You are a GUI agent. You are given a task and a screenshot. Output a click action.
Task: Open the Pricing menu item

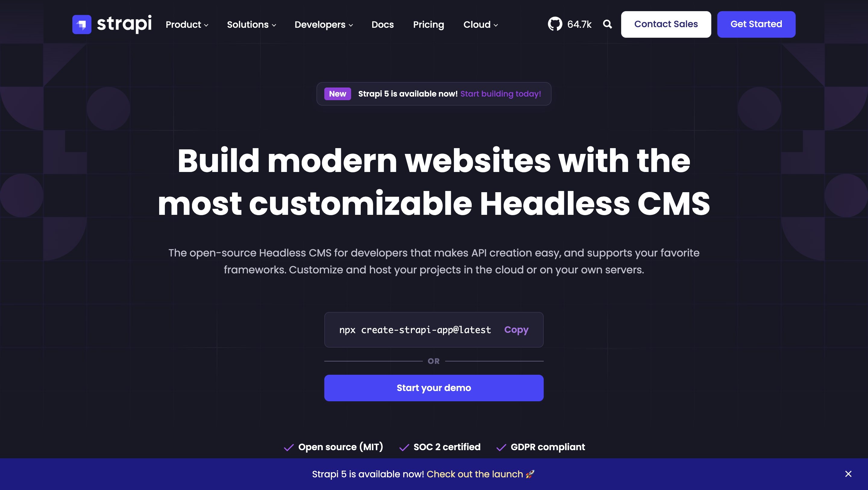(428, 24)
